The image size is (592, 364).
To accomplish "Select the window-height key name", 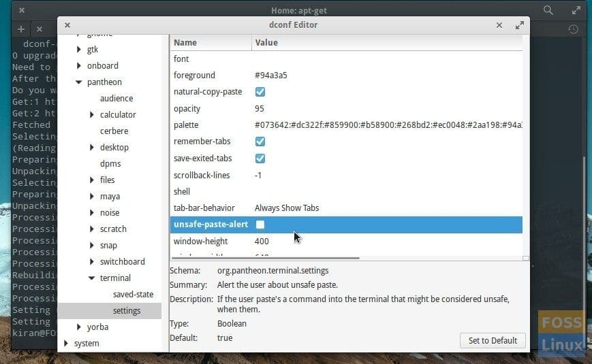I will [x=200, y=241].
